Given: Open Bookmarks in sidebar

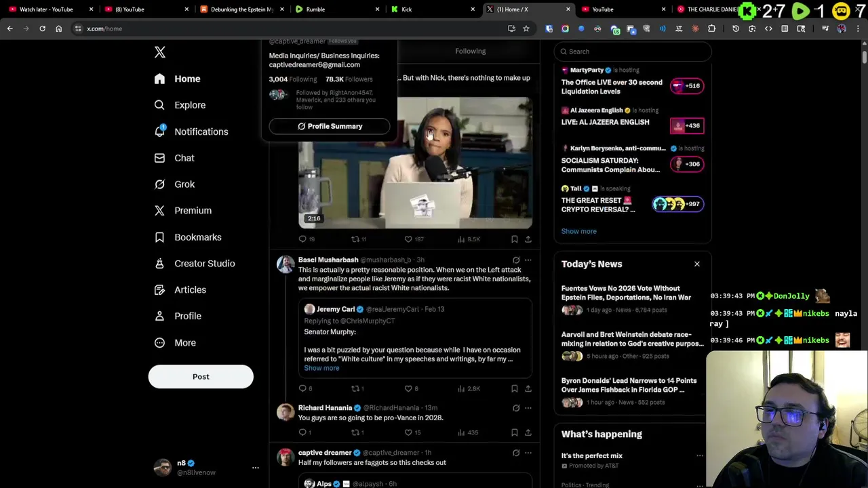Looking at the screenshot, I should [188, 237].
